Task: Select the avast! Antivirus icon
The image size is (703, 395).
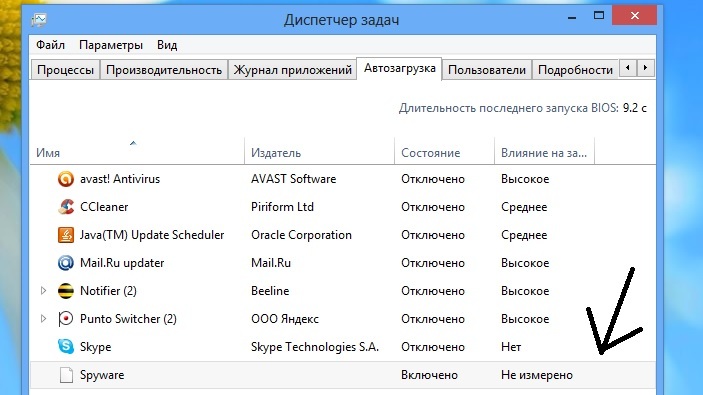Action: pyautogui.click(x=66, y=179)
